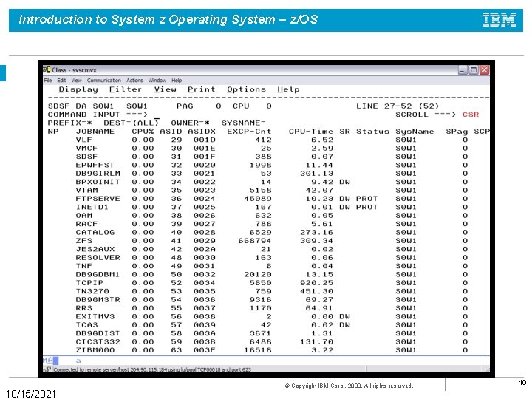Click the Status column header
Viewport: 532px width, 399px height.
[372, 132]
